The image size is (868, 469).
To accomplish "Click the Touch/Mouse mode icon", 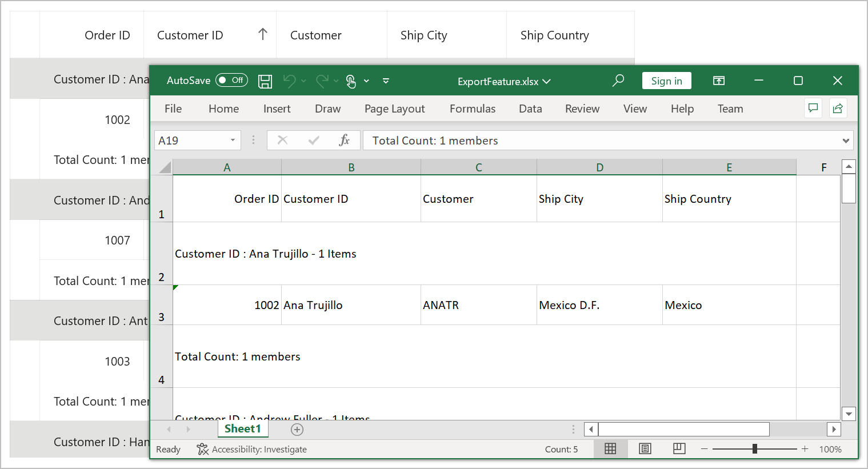I will pos(351,81).
